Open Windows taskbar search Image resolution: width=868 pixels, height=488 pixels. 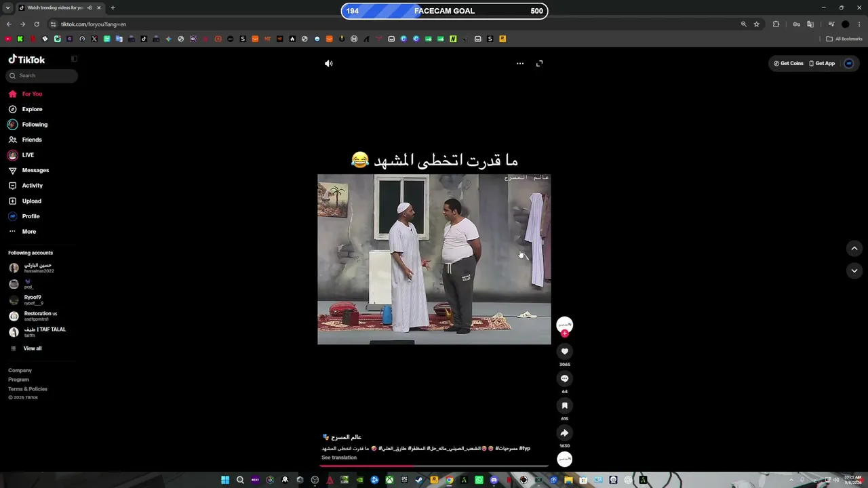(240, 480)
